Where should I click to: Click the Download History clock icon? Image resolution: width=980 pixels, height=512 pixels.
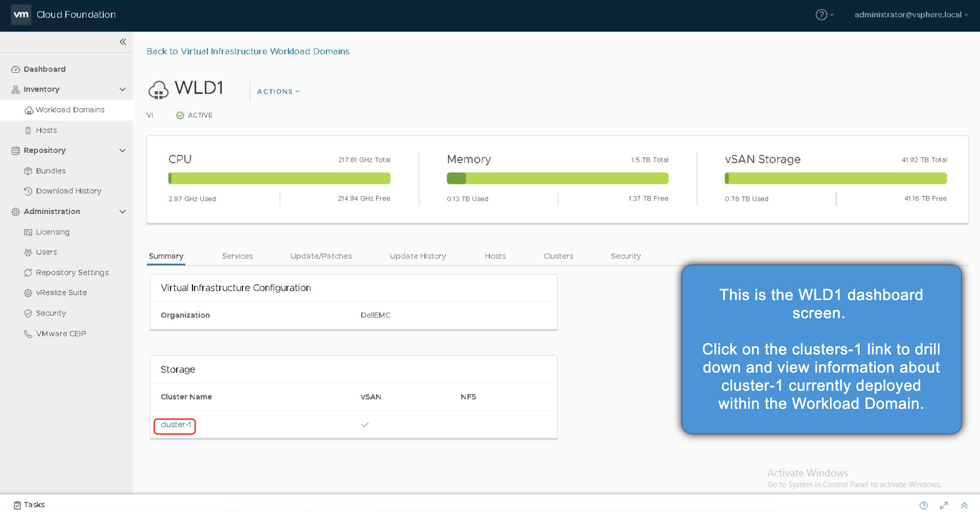pyautogui.click(x=28, y=191)
